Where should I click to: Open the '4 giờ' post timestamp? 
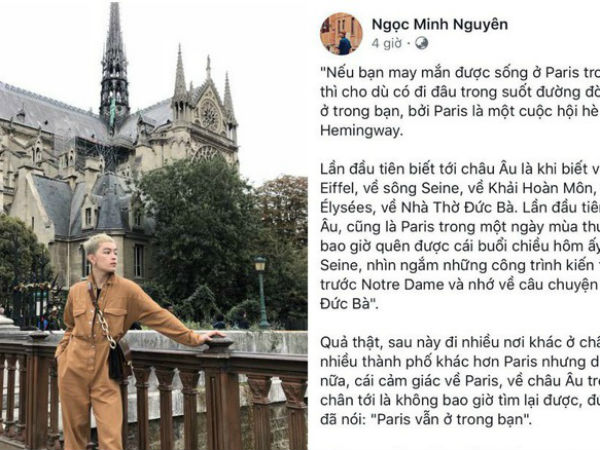coord(386,43)
